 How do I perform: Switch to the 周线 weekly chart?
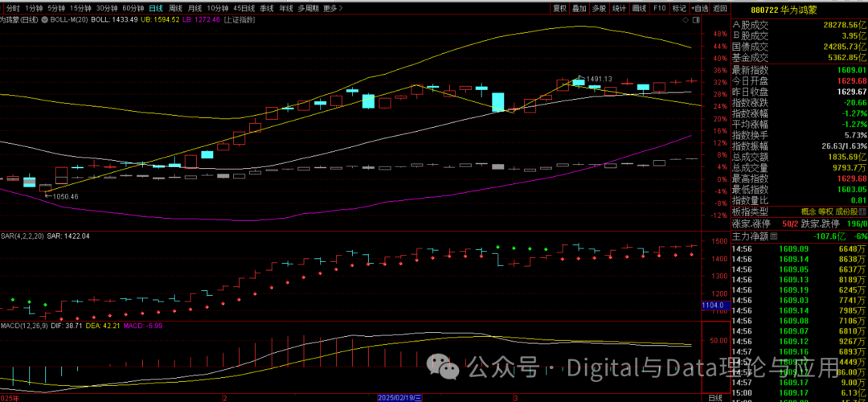point(175,8)
